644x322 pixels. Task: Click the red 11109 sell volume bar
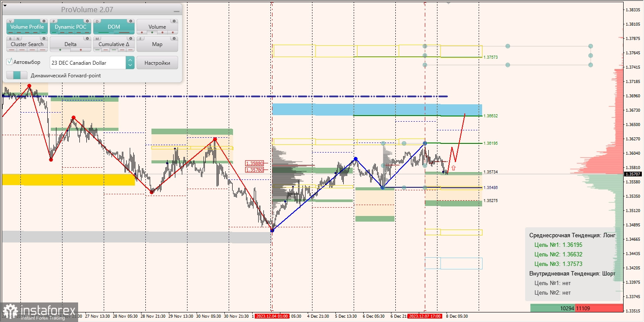point(599,308)
